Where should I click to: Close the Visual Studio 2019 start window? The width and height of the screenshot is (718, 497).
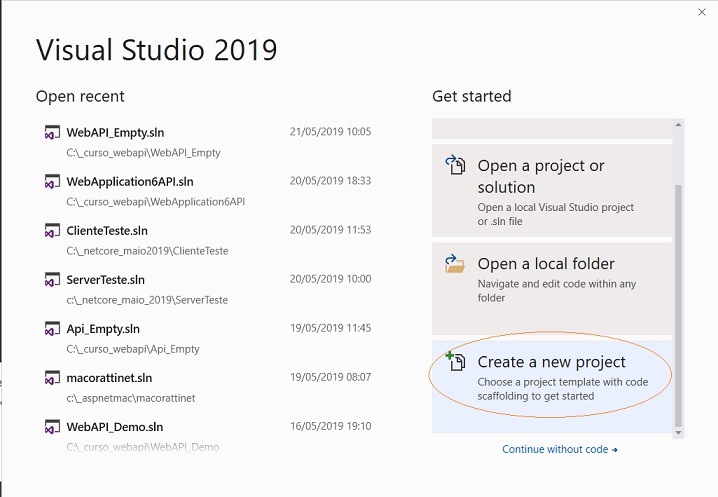pos(702,12)
